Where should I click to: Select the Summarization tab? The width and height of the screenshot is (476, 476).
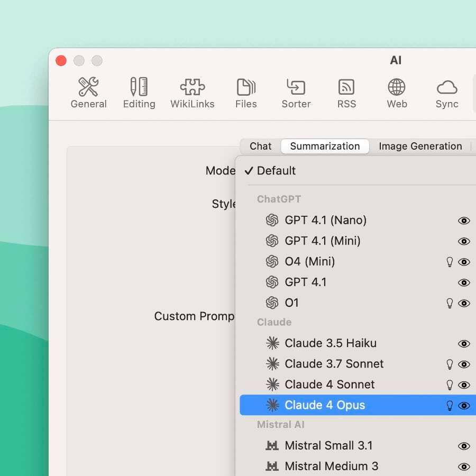(325, 147)
